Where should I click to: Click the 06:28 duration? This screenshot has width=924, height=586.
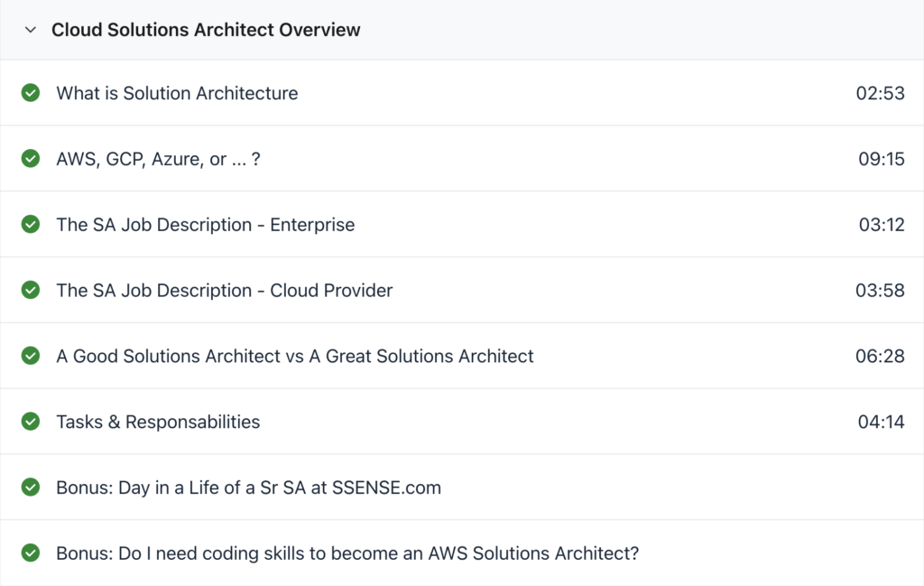(880, 356)
